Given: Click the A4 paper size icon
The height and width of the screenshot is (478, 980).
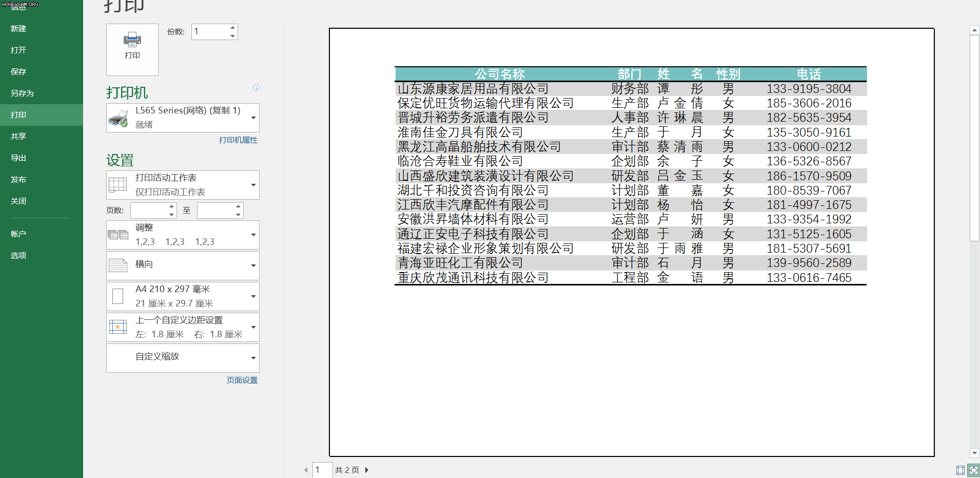Looking at the screenshot, I should pyautogui.click(x=118, y=296).
